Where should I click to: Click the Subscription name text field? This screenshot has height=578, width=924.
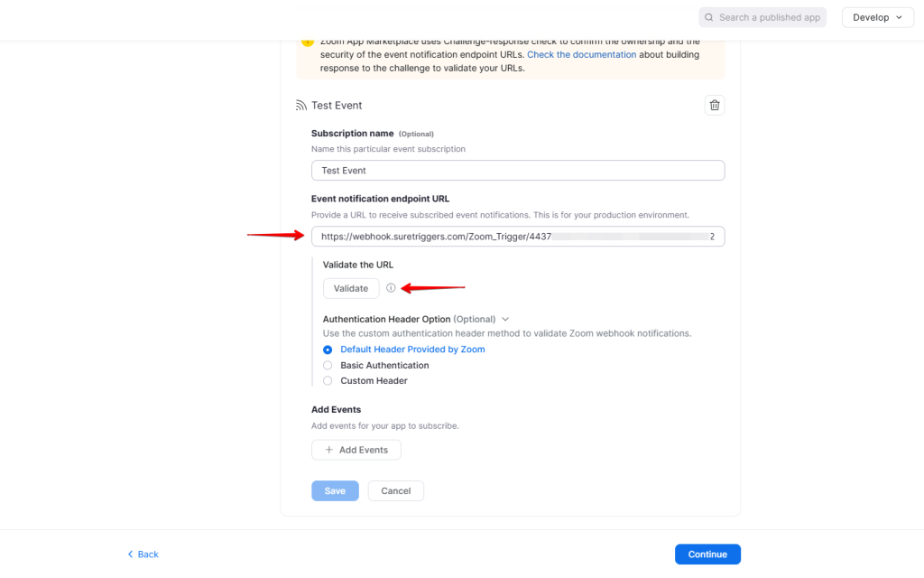[x=518, y=171]
